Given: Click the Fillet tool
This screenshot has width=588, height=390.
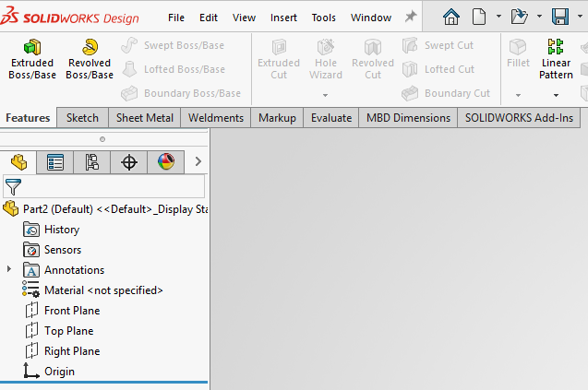Looking at the screenshot, I should (518, 53).
